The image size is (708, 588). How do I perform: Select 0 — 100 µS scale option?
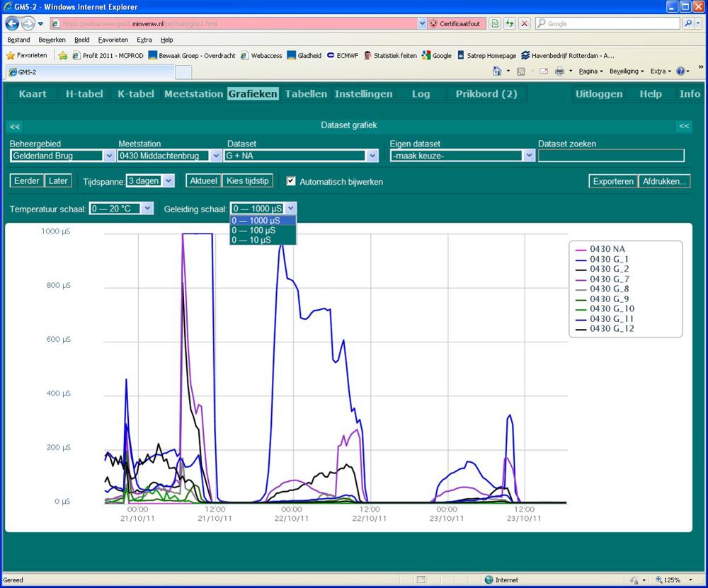253,230
